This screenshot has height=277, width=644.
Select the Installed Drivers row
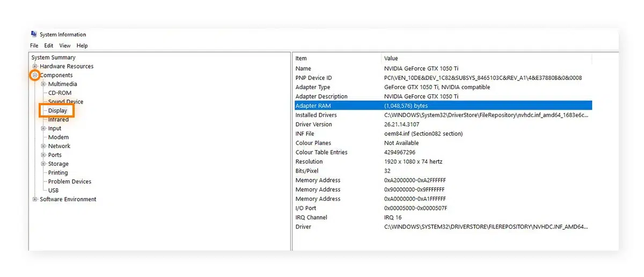click(443, 115)
